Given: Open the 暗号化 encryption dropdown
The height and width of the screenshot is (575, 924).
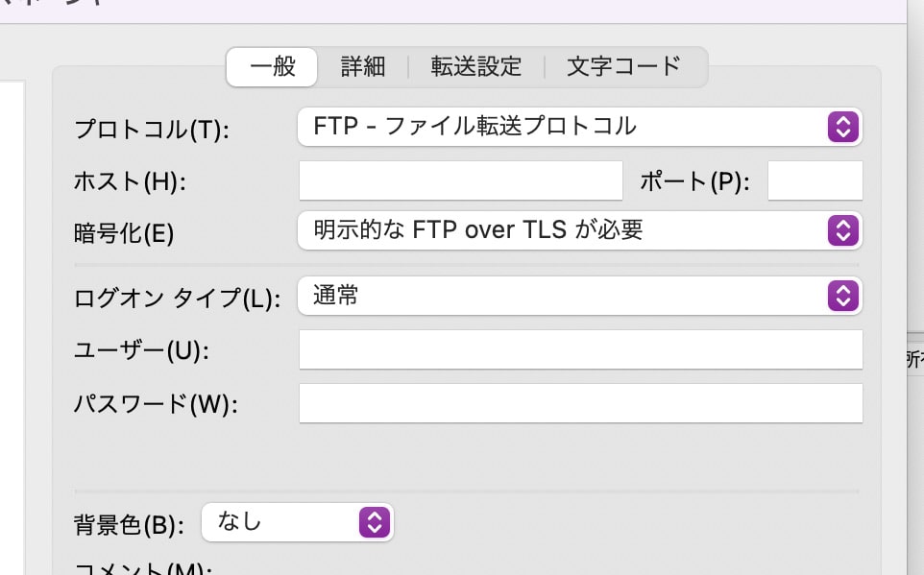Looking at the screenshot, I should pyautogui.click(x=580, y=230).
